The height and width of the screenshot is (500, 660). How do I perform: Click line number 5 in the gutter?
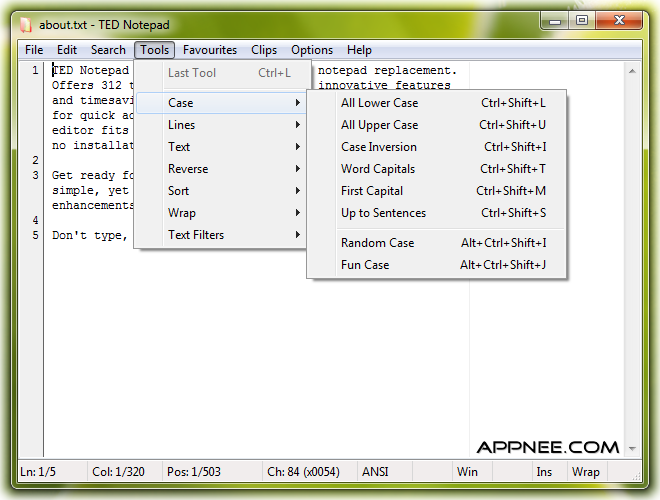tap(35, 235)
